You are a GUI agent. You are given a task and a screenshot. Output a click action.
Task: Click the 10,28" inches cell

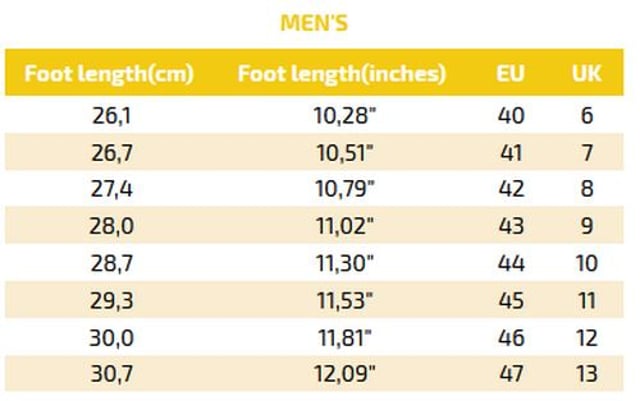[x=344, y=116]
